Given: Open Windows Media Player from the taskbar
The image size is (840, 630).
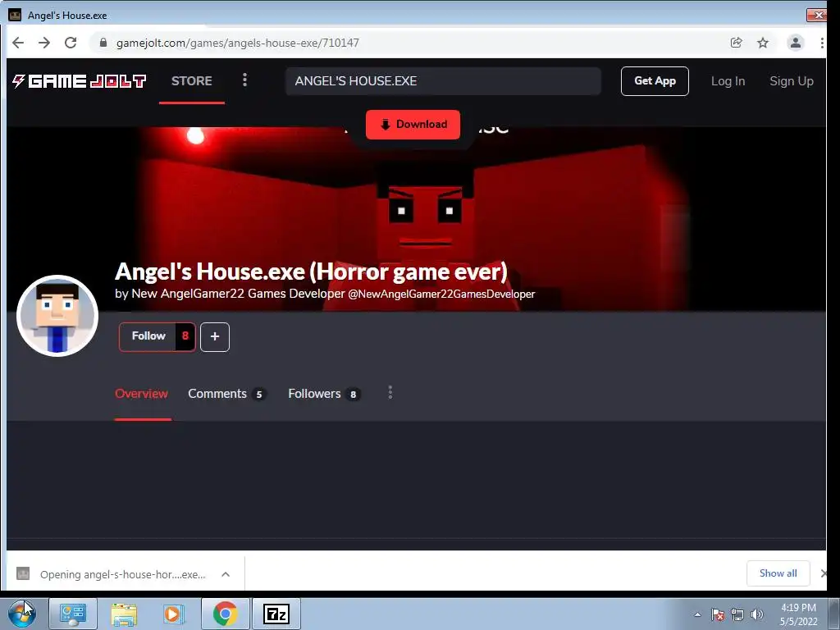Looking at the screenshot, I should 174,614.
